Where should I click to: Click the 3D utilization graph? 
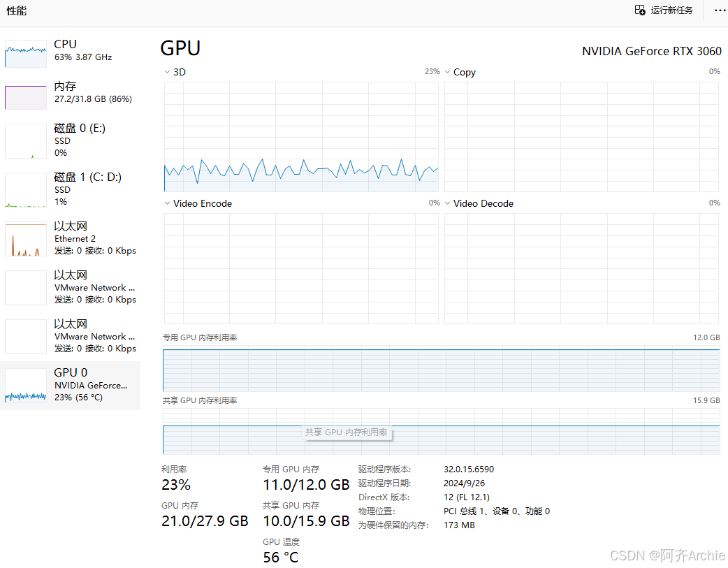coord(301,137)
